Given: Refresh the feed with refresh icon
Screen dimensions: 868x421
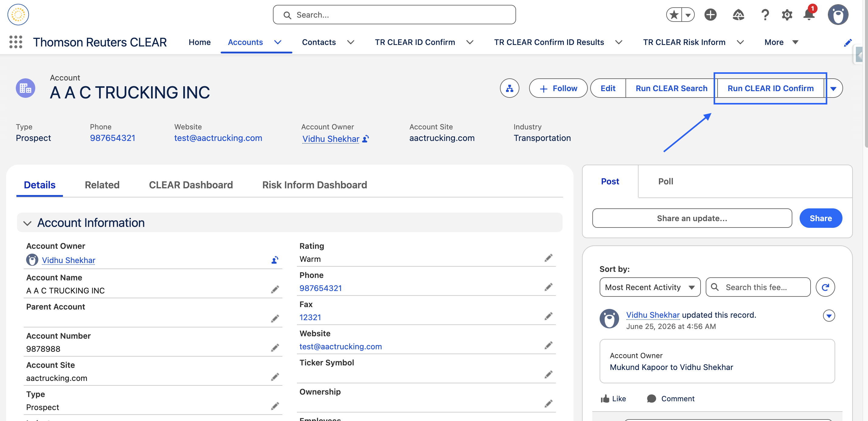Looking at the screenshot, I should coord(825,287).
